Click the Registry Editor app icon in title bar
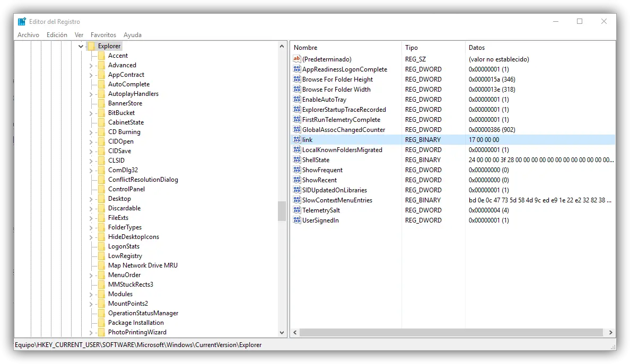Viewport: 630px width, 364px height. coord(22,21)
